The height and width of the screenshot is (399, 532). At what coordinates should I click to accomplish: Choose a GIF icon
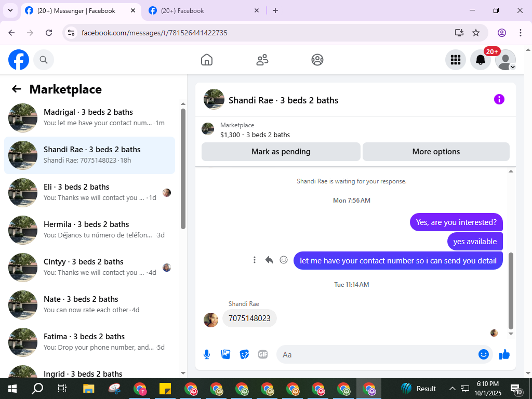(x=263, y=354)
